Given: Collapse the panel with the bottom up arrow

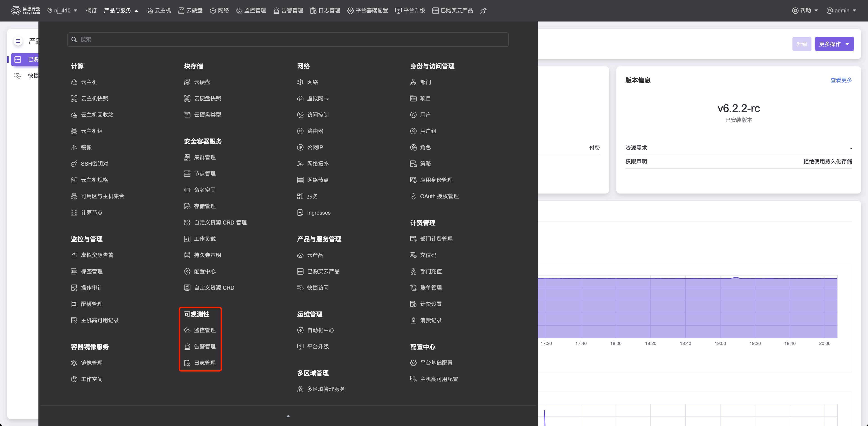Looking at the screenshot, I should click(x=288, y=416).
